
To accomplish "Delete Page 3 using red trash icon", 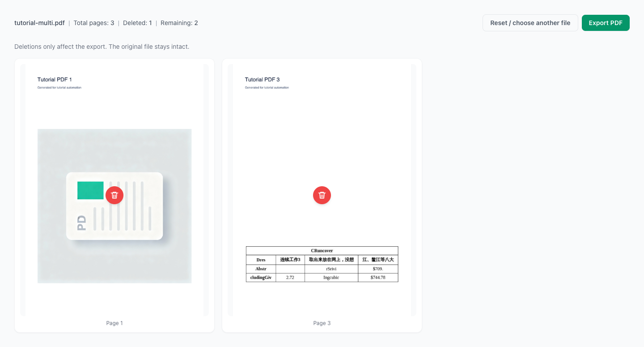I will coord(322,195).
